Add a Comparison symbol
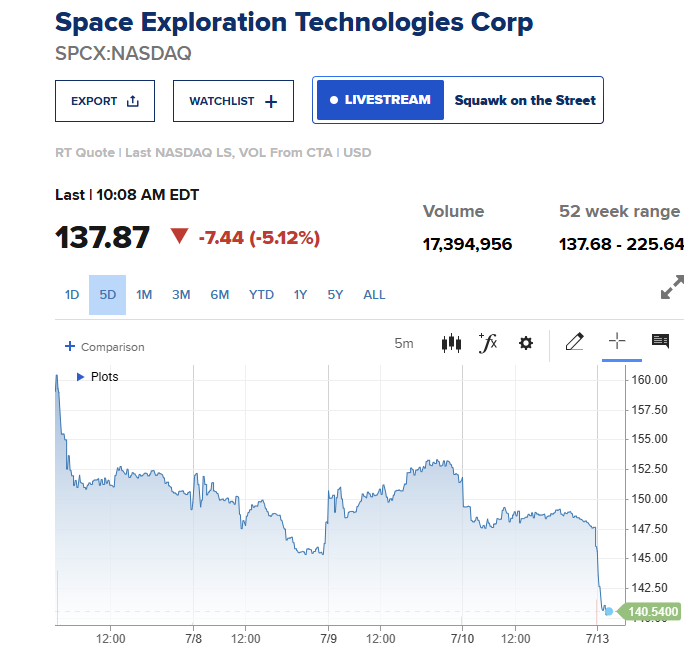Screen dimensions: 684x654 [105, 347]
